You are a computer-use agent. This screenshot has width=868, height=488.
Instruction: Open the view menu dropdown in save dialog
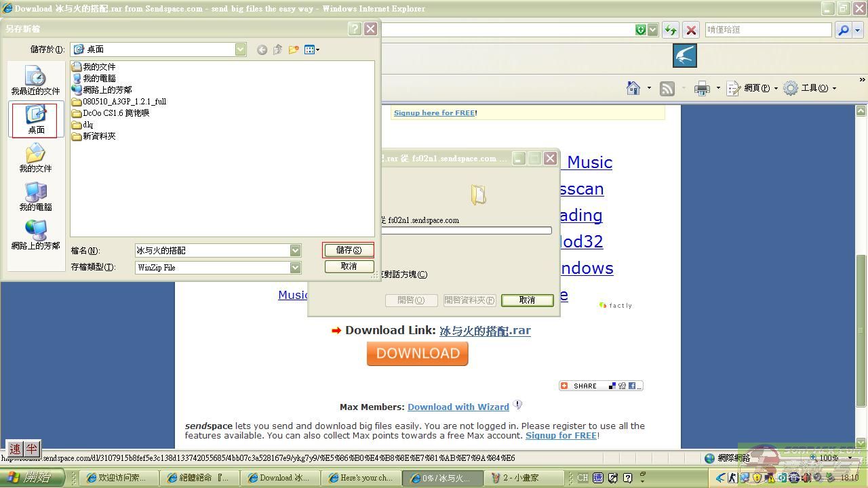(312, 49)
